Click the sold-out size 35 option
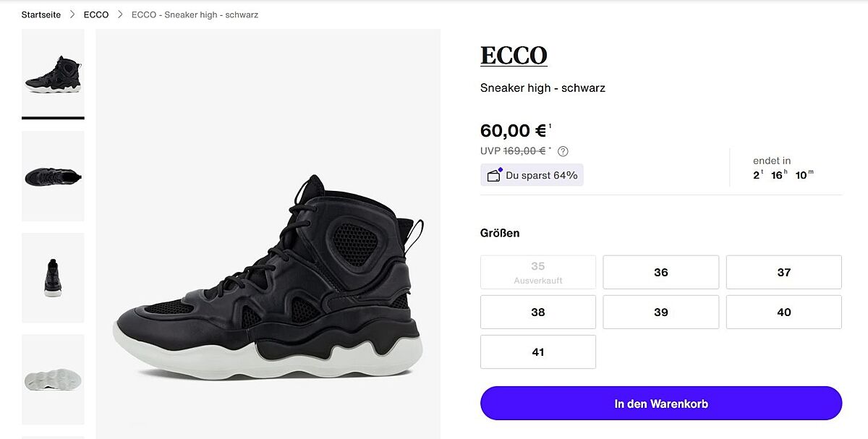 point(537,272)
